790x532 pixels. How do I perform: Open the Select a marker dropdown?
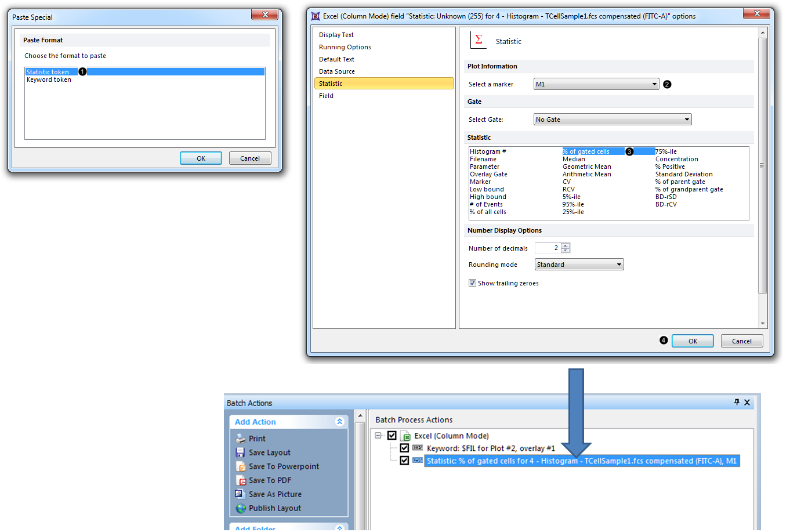point(654,84)
